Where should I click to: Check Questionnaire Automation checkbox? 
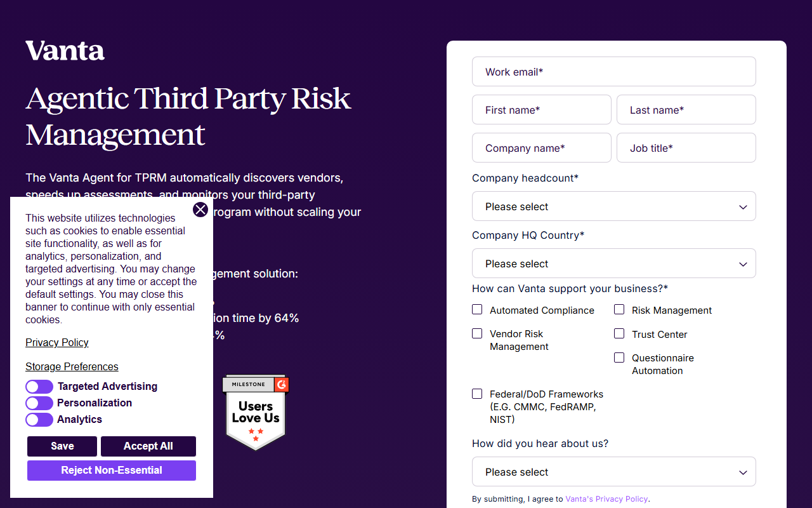tap(619, 358)
